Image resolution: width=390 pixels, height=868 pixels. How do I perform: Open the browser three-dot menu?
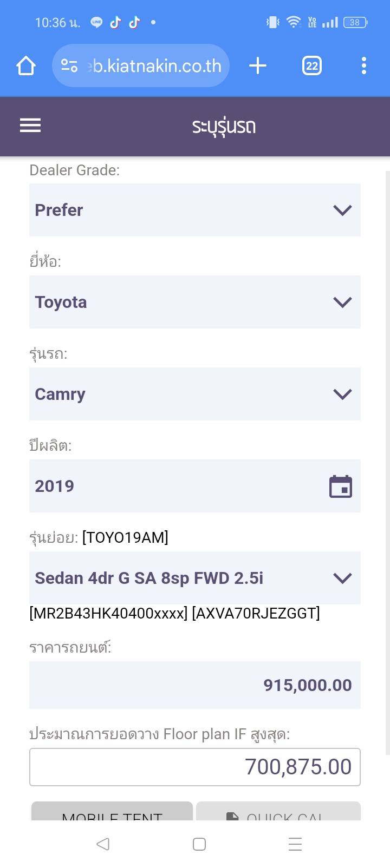coord(363,66)
